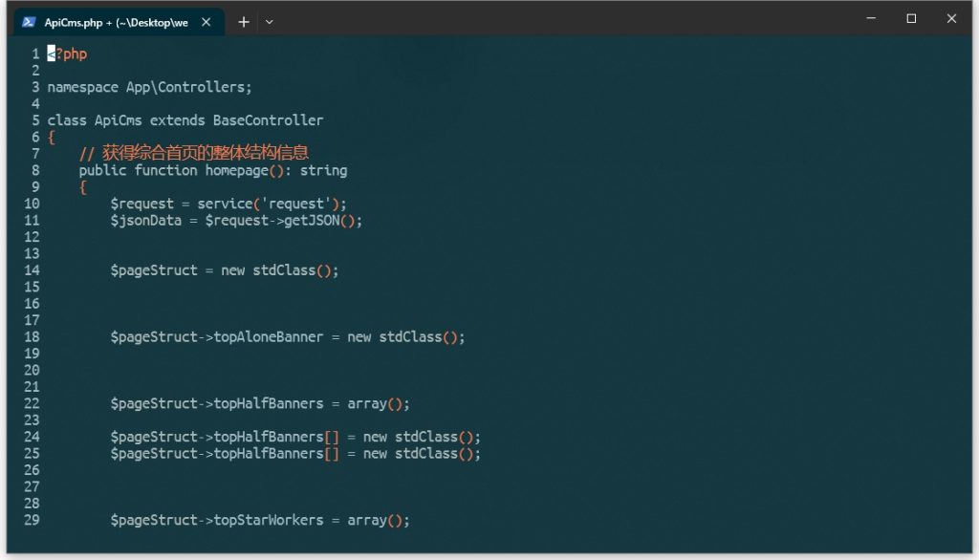Click line number 27 in the gutter

coord(32,487)
